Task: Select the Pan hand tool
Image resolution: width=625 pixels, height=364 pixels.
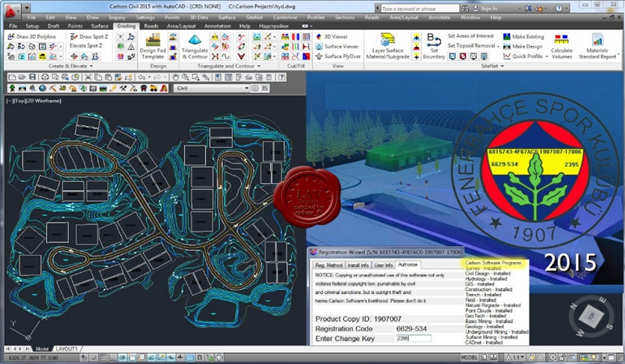Action: [x=175, y=77]
